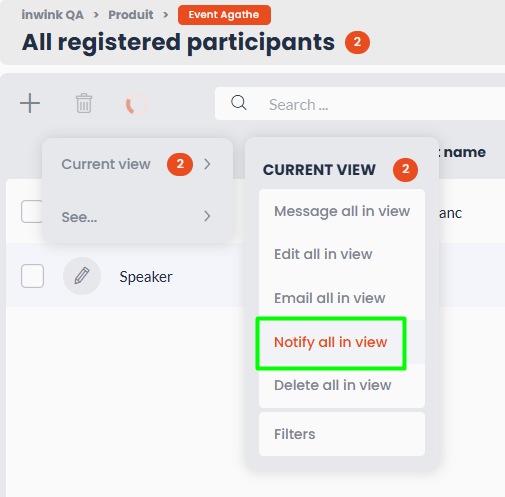Select Notify all in view
The width and height of the screenshot is (505, 497).
point(331,342)
